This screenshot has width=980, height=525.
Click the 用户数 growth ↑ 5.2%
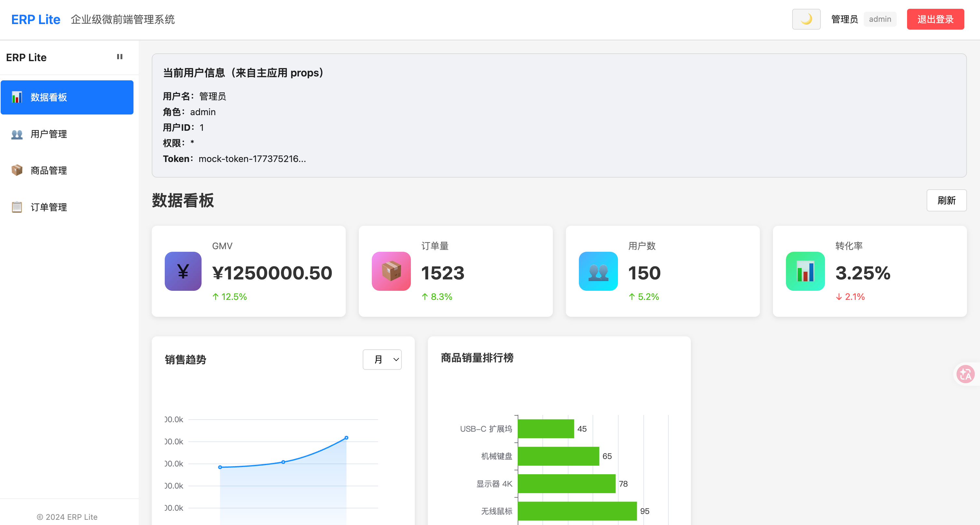643,297
